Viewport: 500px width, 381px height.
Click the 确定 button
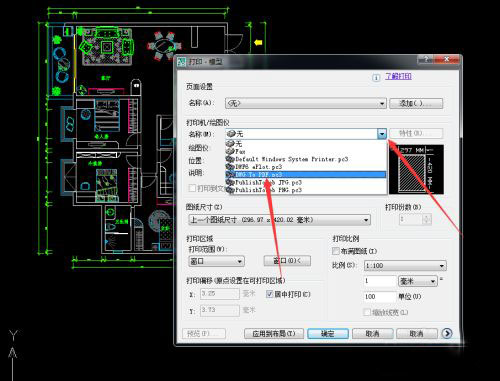328,333
